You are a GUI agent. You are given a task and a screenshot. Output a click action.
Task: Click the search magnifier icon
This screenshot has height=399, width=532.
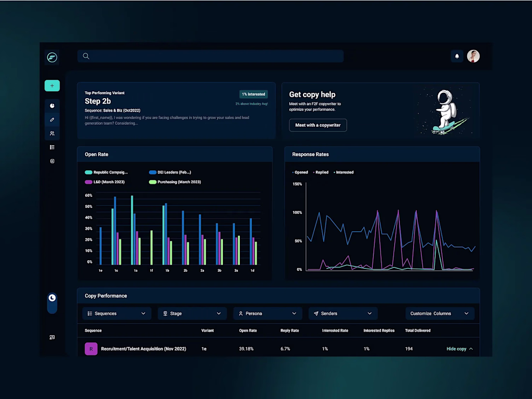[x=86, y=56]
